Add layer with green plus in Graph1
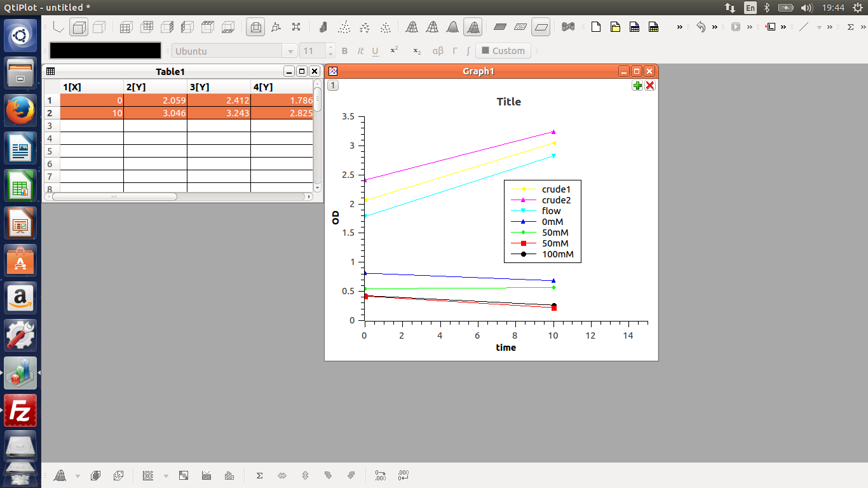The width and height of the screenshot is (868, 488). coord(637,85)
